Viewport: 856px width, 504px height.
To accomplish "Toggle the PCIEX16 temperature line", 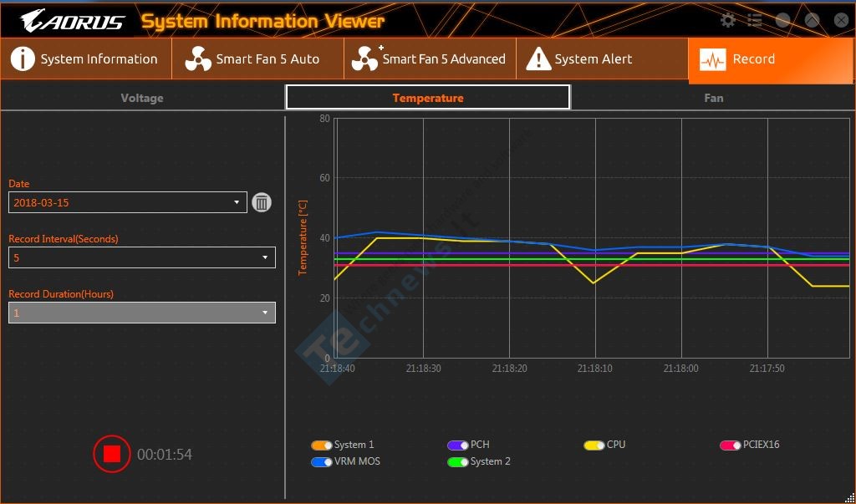I will 730,445.
